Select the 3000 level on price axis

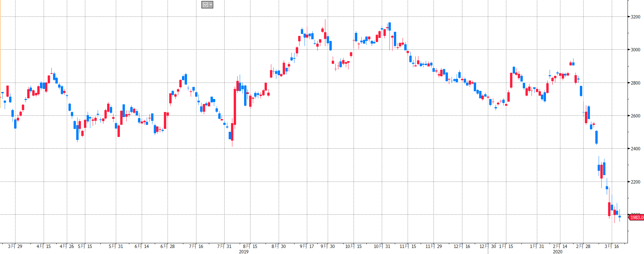click(636, 50)
